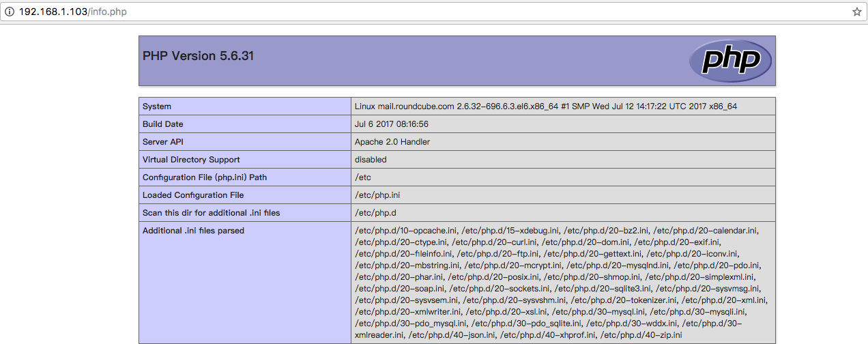
Task: Select the Server API label
Action: pyautogui.click(x=163, y=142)
